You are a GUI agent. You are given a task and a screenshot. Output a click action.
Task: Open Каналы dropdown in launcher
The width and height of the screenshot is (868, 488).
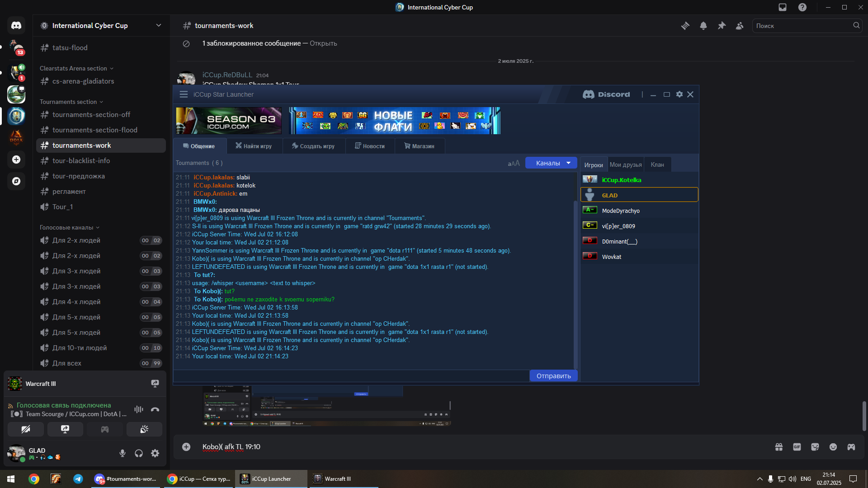click(551, 163)
